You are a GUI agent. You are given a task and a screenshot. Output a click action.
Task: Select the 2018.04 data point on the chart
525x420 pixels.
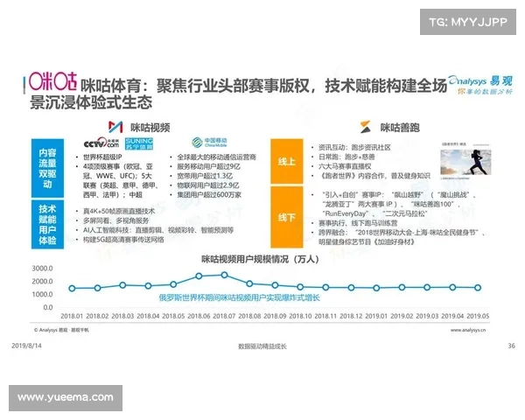(x=148, y=286)
